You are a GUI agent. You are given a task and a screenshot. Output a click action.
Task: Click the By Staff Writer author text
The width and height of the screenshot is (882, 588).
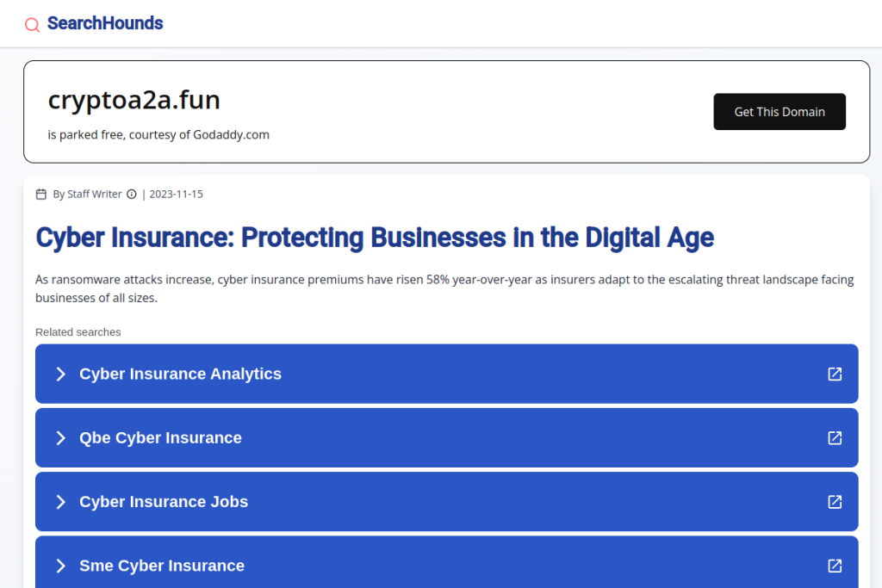click(87, 195)
